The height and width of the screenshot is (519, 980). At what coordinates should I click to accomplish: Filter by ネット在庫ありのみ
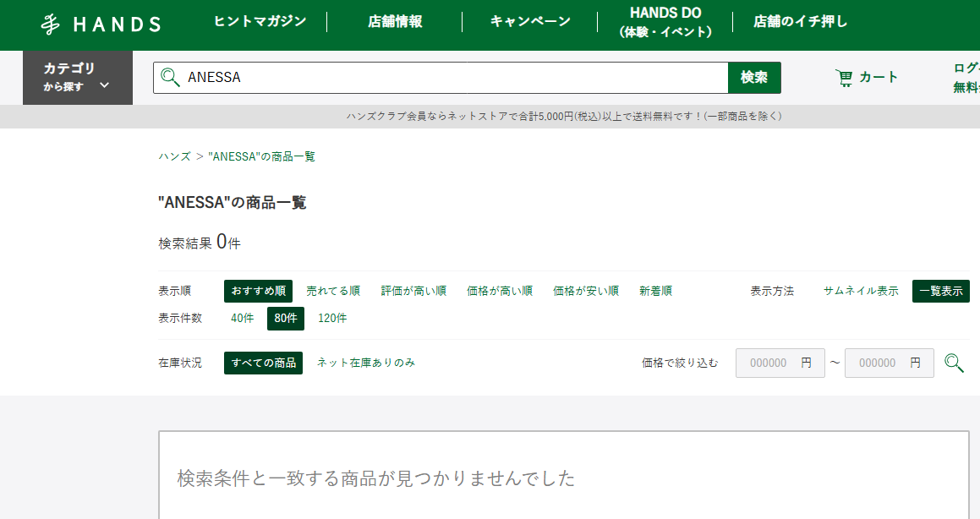[x=365, y=363]
